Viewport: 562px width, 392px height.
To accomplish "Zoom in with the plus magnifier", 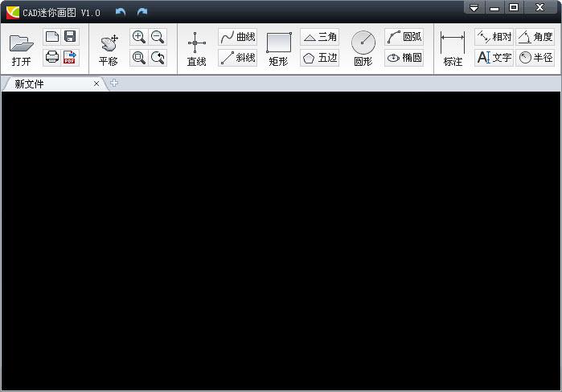I will click(x=139, y=37).
